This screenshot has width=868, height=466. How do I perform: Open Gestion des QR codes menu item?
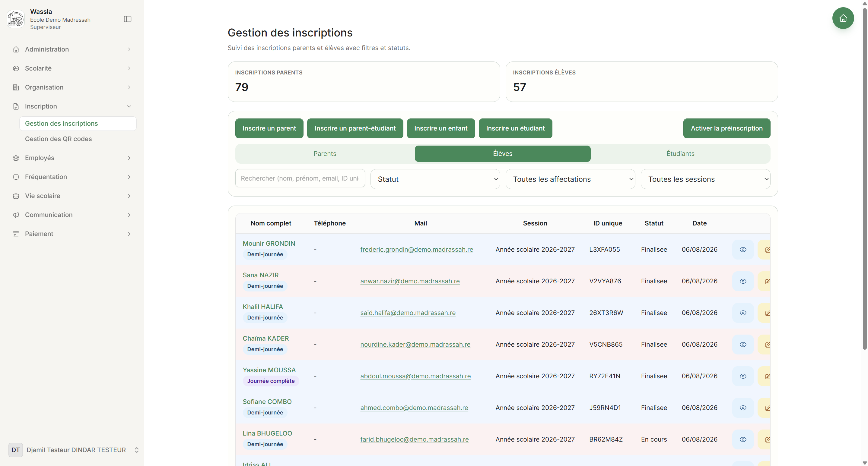point(78,139)
